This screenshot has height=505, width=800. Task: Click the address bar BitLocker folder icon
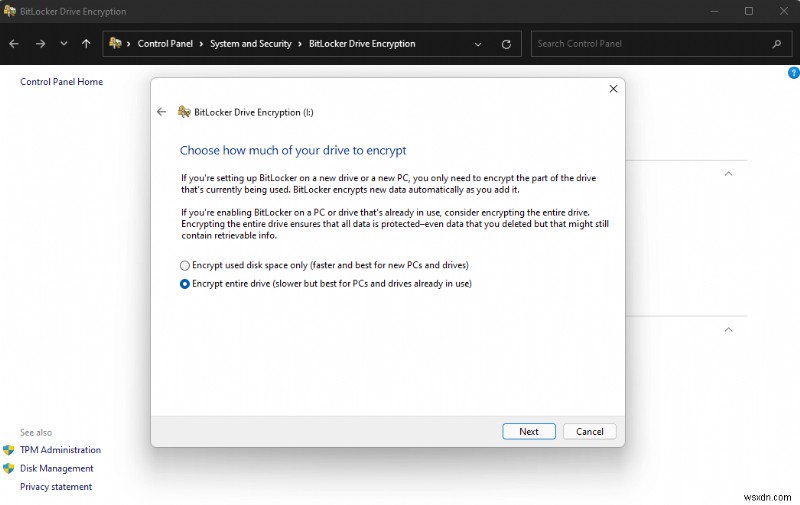[115, 43]
